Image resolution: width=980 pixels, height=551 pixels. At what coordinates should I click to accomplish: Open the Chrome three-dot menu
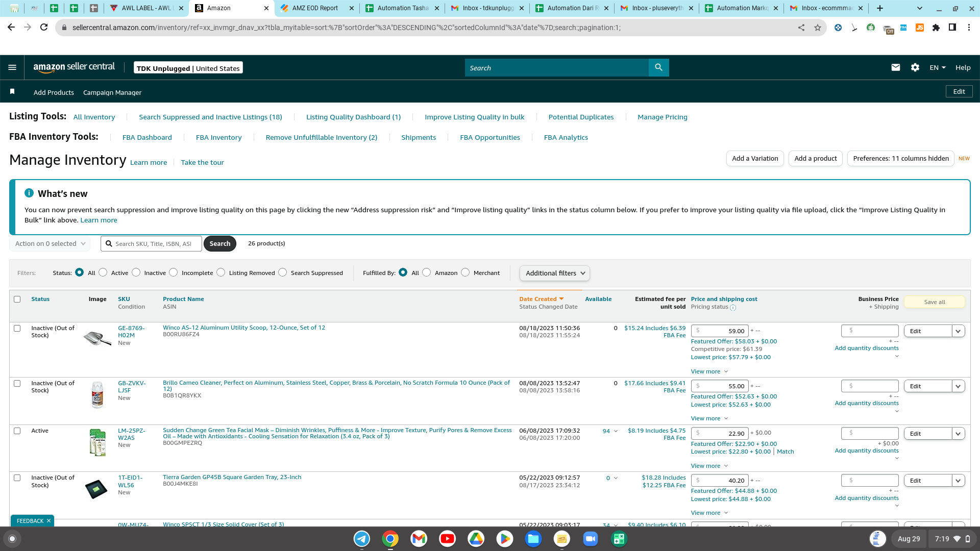[969, 28]
